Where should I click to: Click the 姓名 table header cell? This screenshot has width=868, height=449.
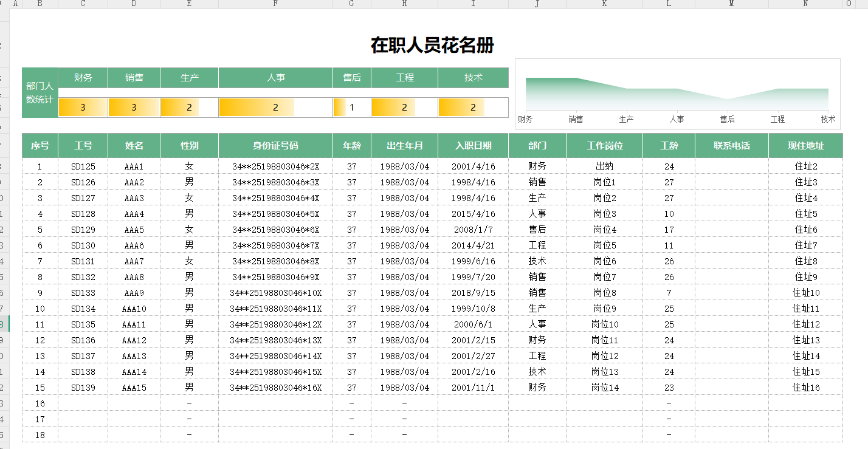pyautogui.click(x=133, y=145)
